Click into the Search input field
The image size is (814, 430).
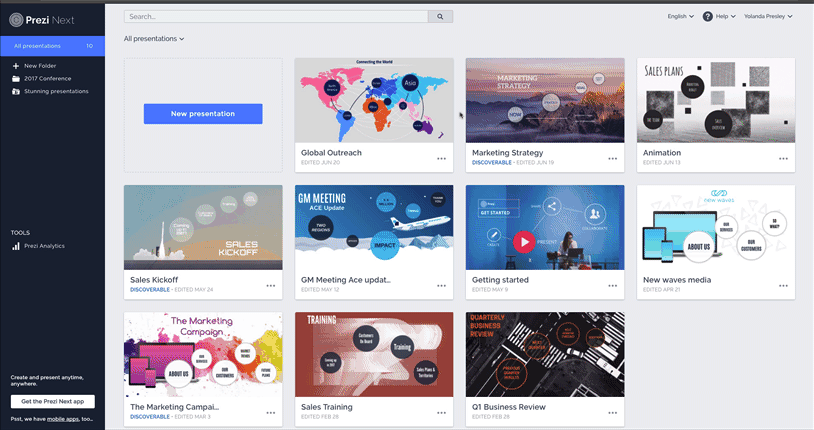coord(276,17)
